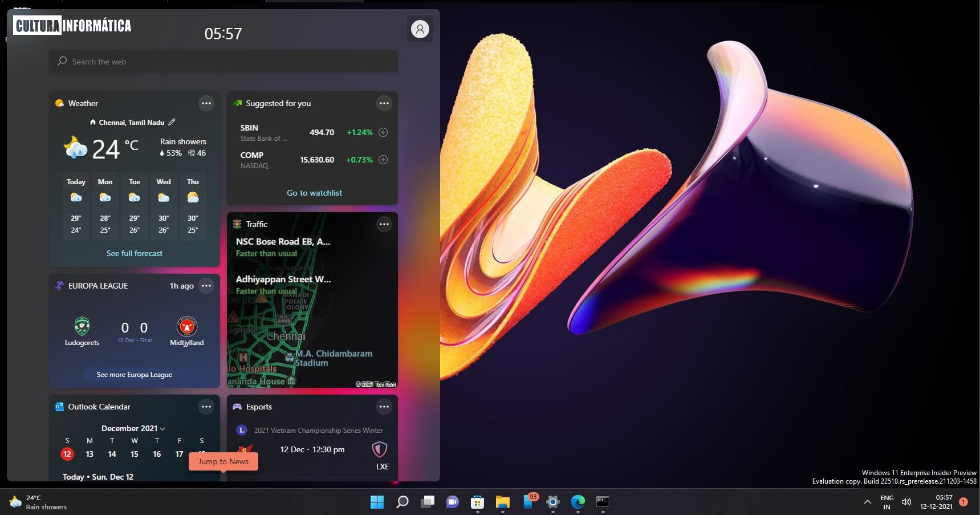
Task: Click ENG IN language indicator
Action: tap(887, 502)
